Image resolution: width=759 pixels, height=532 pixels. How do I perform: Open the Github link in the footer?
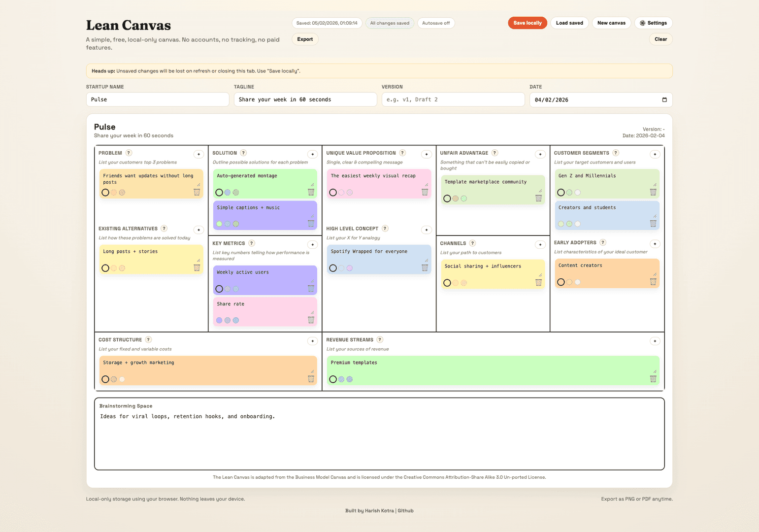[405, 510]
